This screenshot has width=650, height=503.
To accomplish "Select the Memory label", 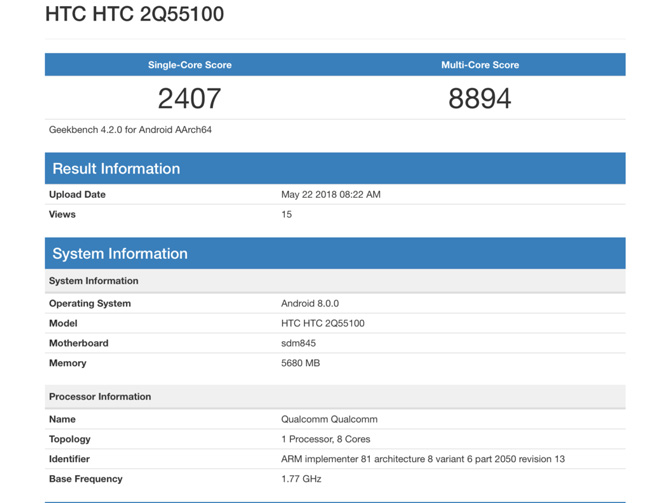I will tap(68, 363).
